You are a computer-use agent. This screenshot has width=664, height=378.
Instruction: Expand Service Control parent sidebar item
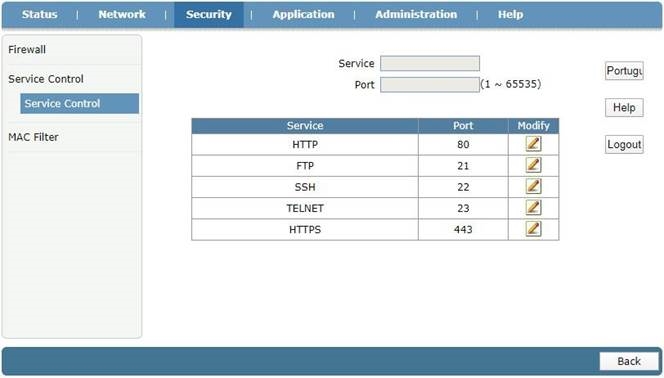point(46,79)
